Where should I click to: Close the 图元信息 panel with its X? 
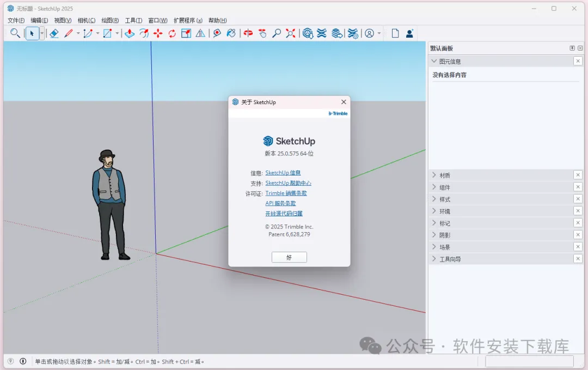pyautogui.click(x=578, y=61)
